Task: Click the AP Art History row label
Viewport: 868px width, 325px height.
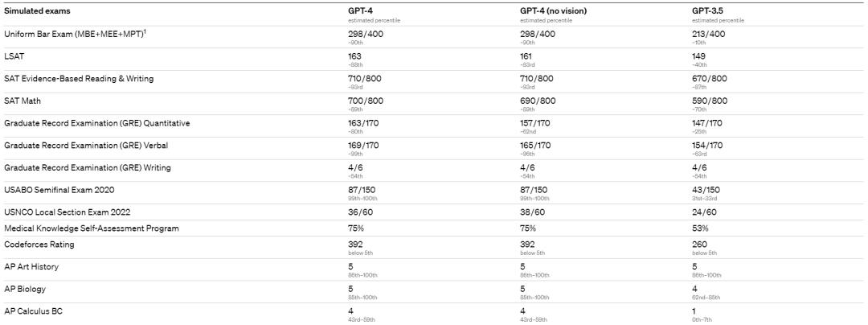Action: pyautogui.click(x=31, y=267)
